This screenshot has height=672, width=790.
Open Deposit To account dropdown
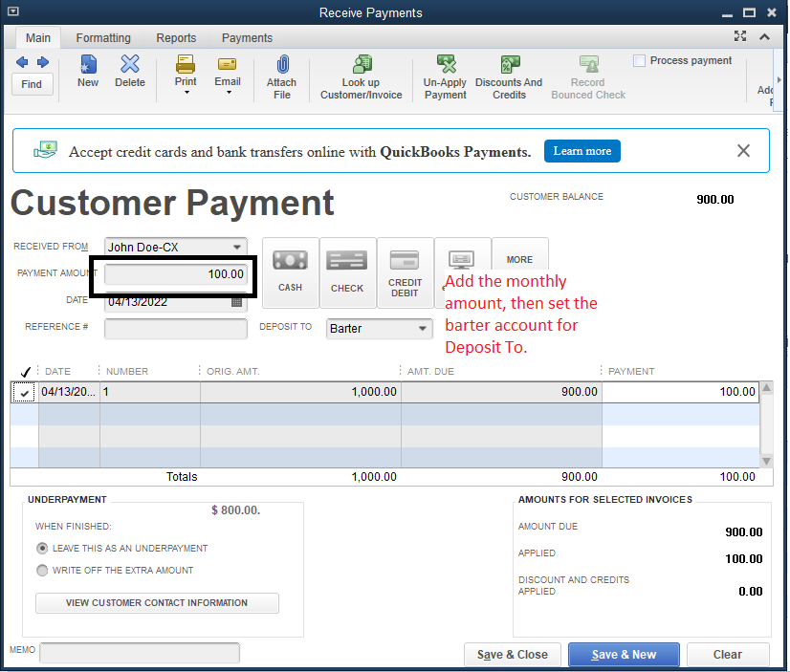pyautogui.click(x=422, y=329)
